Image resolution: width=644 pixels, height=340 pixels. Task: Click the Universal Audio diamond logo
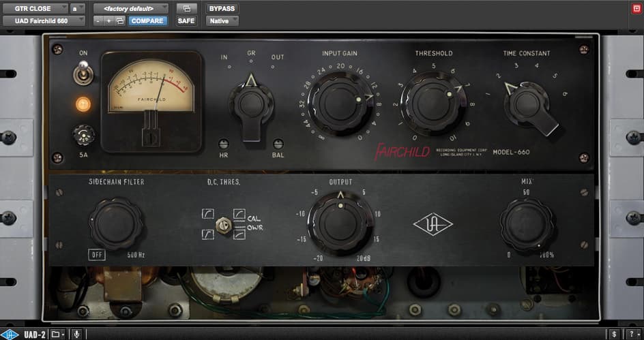[433, 224]
